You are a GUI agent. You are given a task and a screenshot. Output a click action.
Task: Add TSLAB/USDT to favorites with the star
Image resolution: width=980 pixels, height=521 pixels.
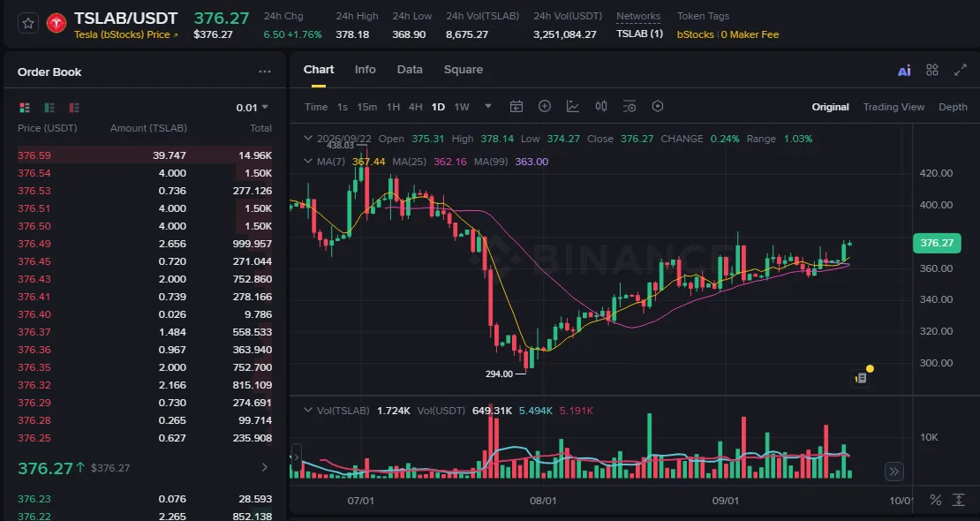[28, 24]
